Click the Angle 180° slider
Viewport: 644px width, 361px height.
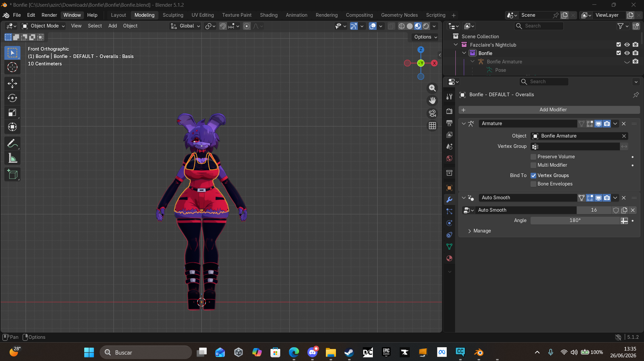575,221
